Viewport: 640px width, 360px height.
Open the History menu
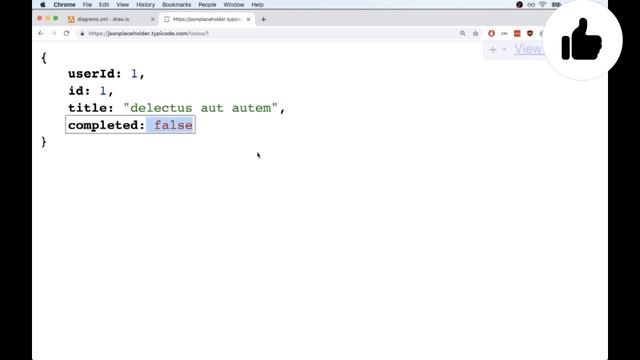pyautogui.click(x=145, y=4)
